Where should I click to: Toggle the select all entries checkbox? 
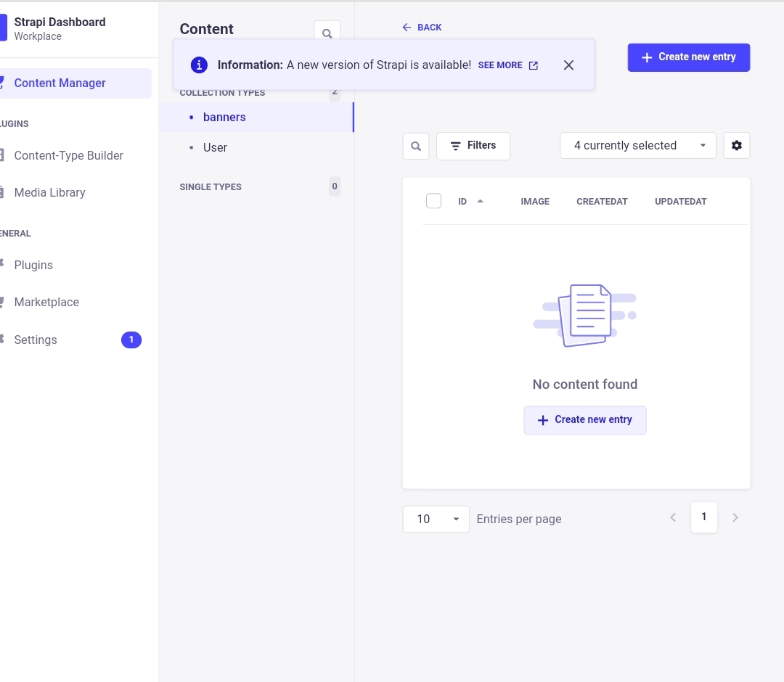click(x=434, y=201)
